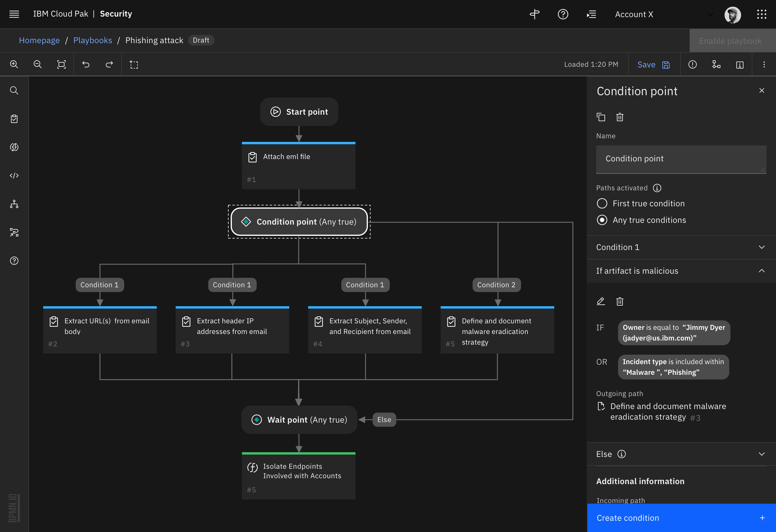
Task: Activate the marquee selection tool
Action: (x=134, y=64)
